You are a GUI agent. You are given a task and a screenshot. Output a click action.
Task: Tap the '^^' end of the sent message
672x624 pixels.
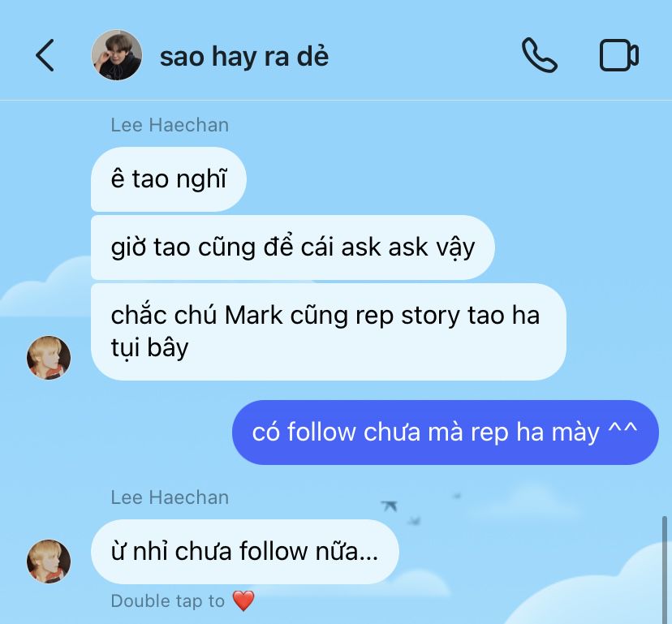tap(622, 428)
